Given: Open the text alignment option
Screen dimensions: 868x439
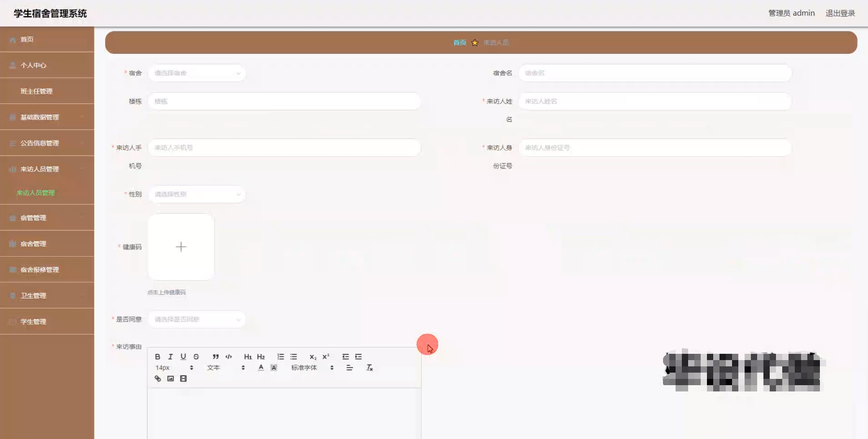Looking at the screenshot, I should tap(350, 368).
